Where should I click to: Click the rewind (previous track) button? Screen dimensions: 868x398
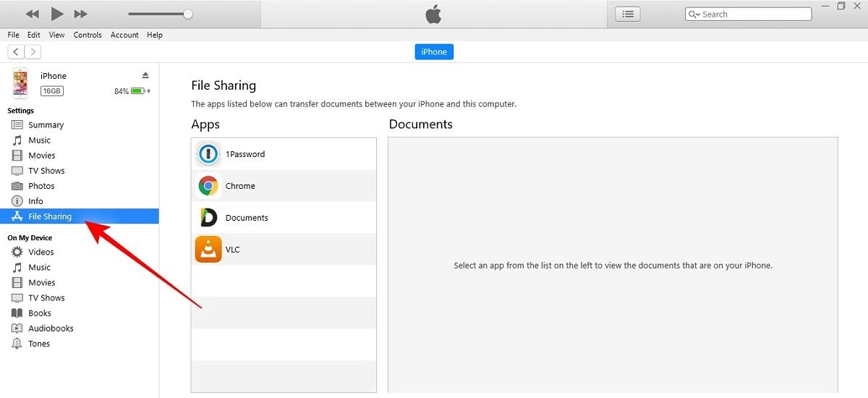pyautogui.click(x=33, y=14)
